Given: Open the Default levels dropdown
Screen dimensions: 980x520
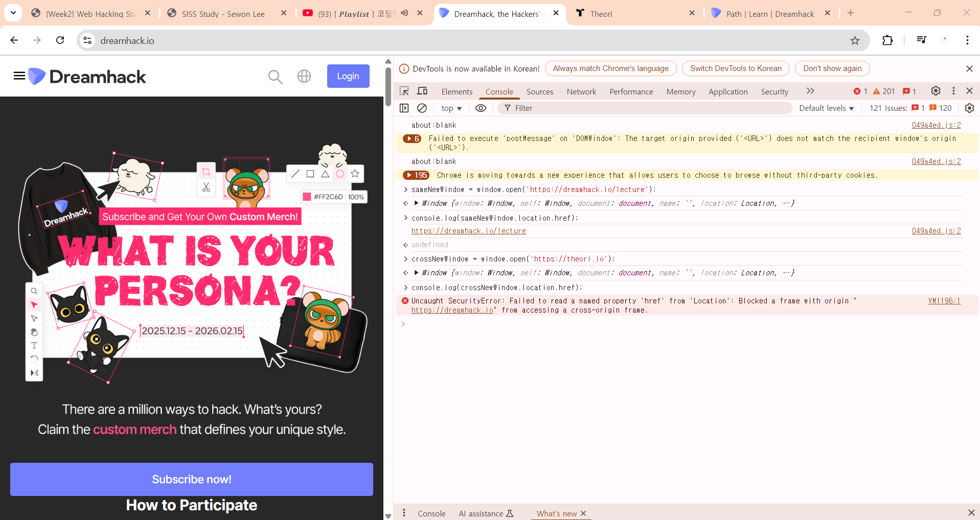Looking at the screenshot, I should [826, 108].
